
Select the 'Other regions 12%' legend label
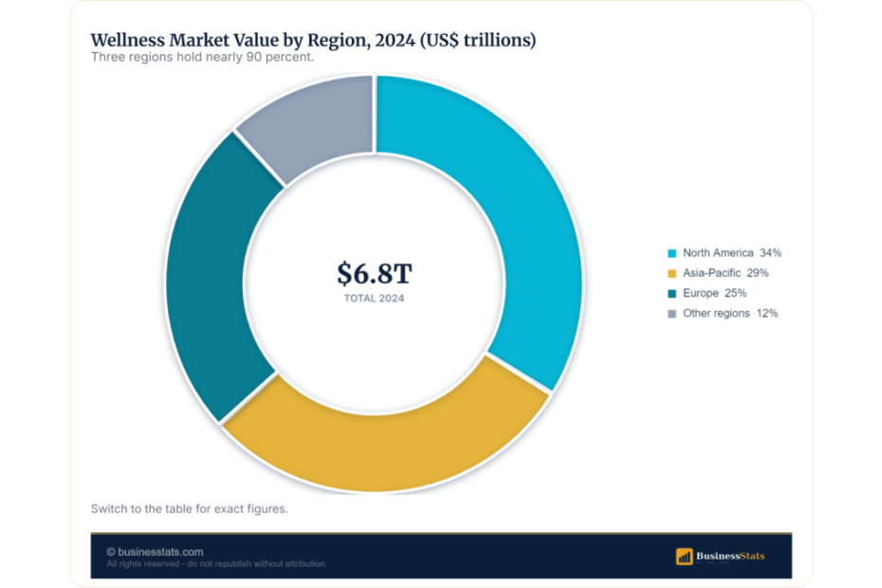[730, 314]
